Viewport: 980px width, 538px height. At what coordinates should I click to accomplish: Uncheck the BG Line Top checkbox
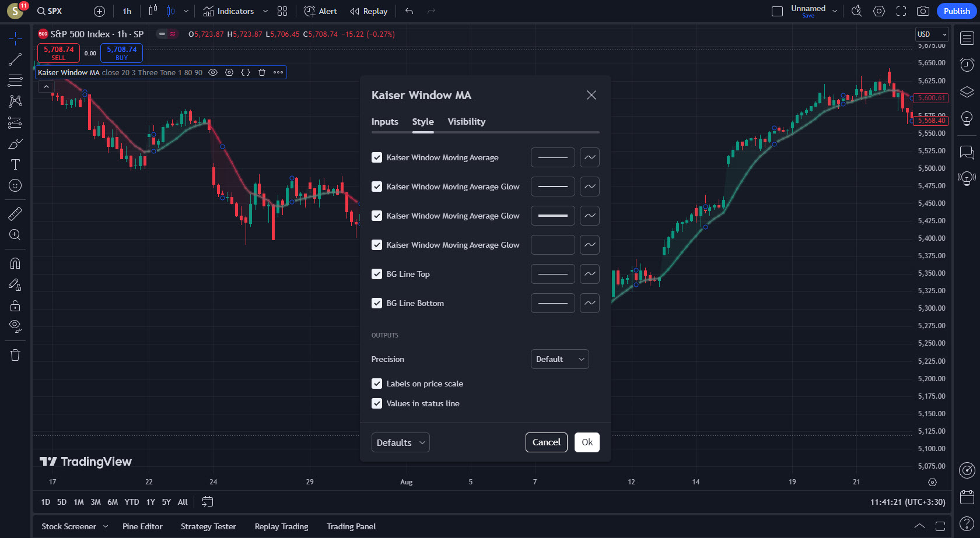click(377, 274)
